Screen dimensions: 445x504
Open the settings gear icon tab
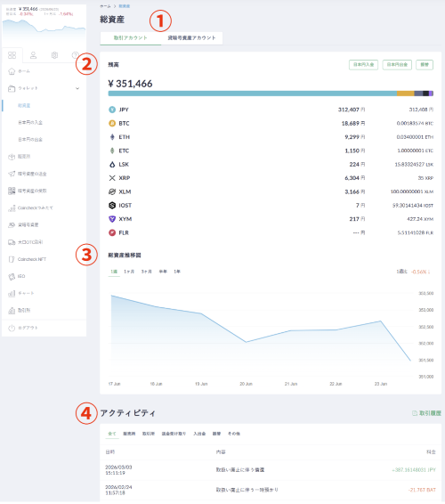coord(54,55)
